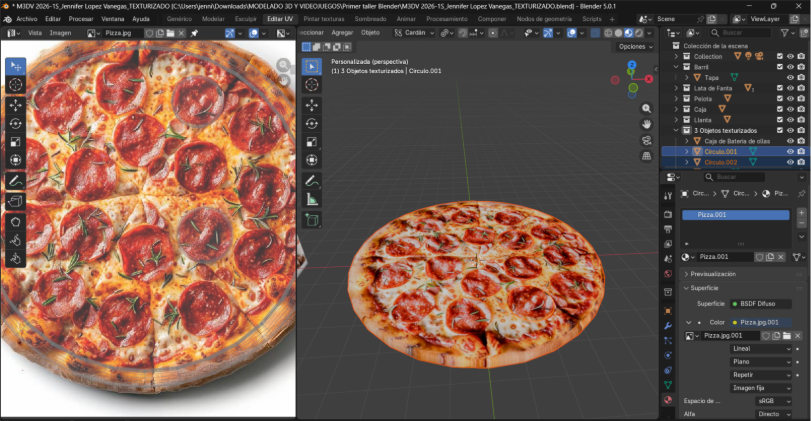Open the Opciones dropdown

[635, 47]
